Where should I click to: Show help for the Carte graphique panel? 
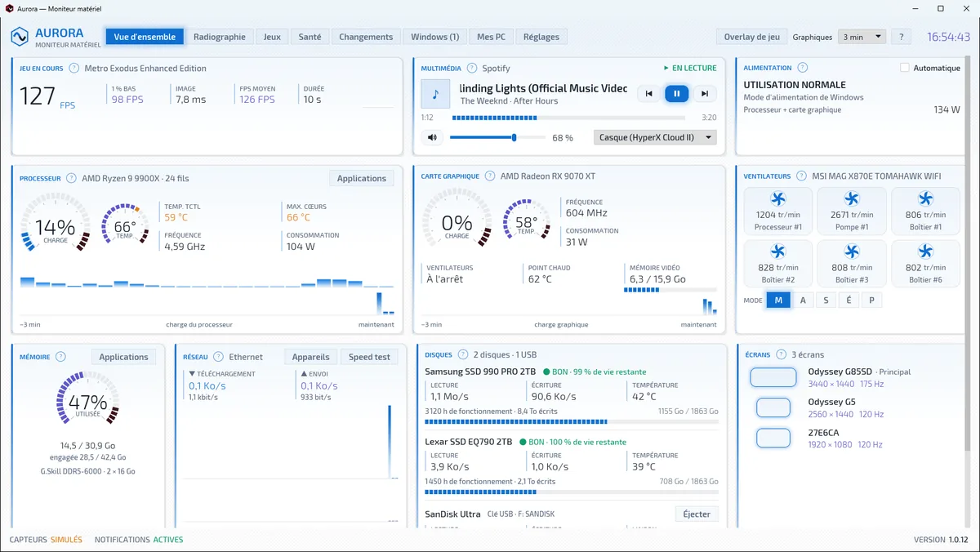(490, 176)
